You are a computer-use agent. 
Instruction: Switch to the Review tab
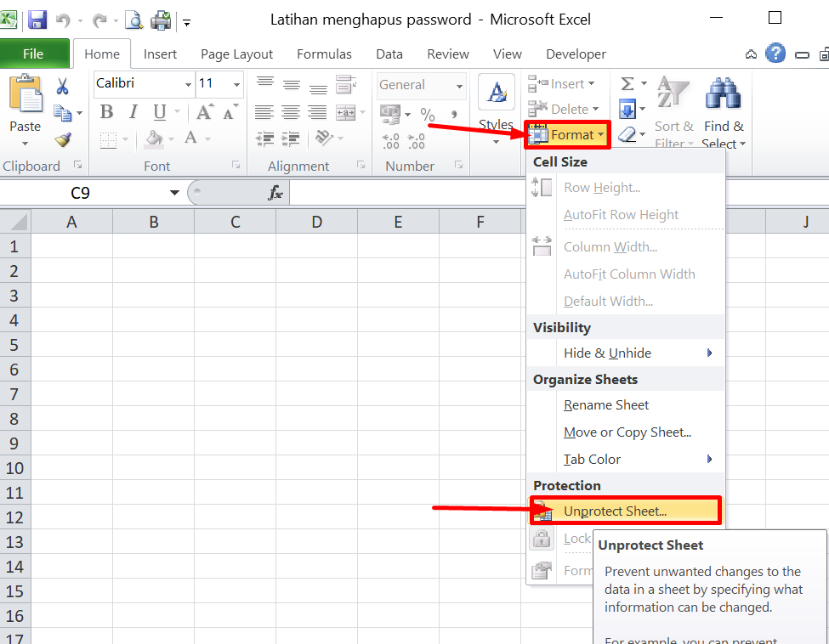(x=448, y=54)
